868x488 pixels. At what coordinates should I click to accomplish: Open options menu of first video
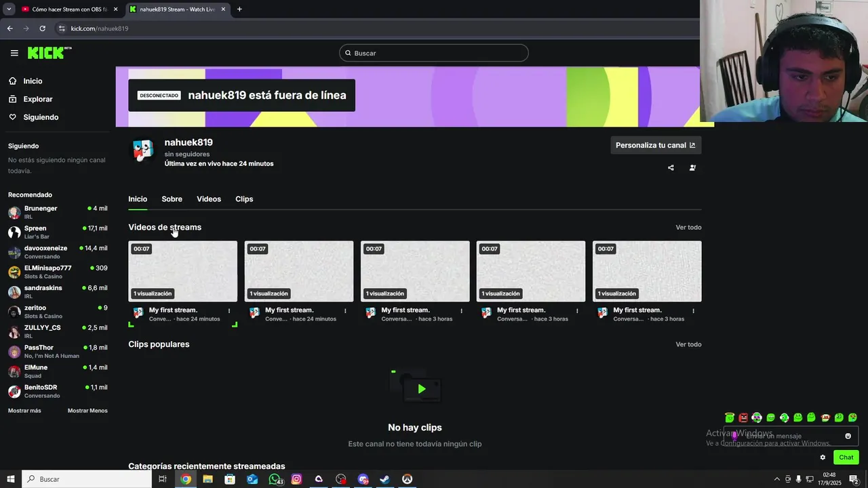pos(229,311)
